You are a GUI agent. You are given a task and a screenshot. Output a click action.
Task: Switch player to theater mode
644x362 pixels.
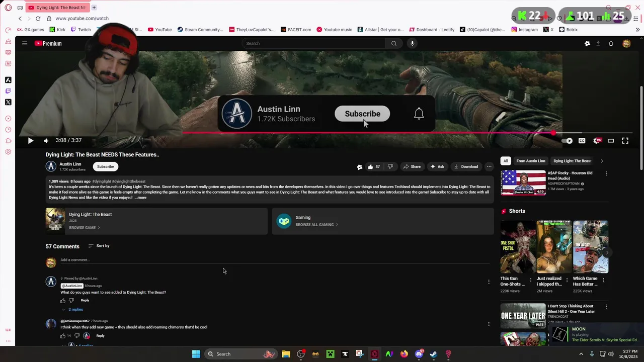[611, 141]
